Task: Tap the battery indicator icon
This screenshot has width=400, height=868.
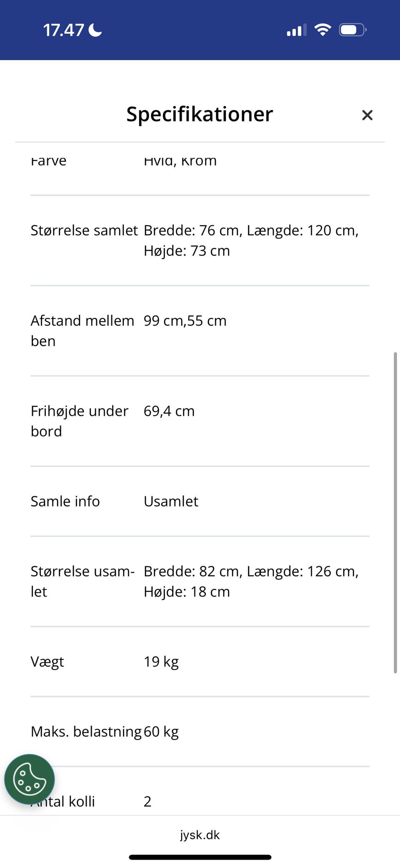Action: pos(351,29)
